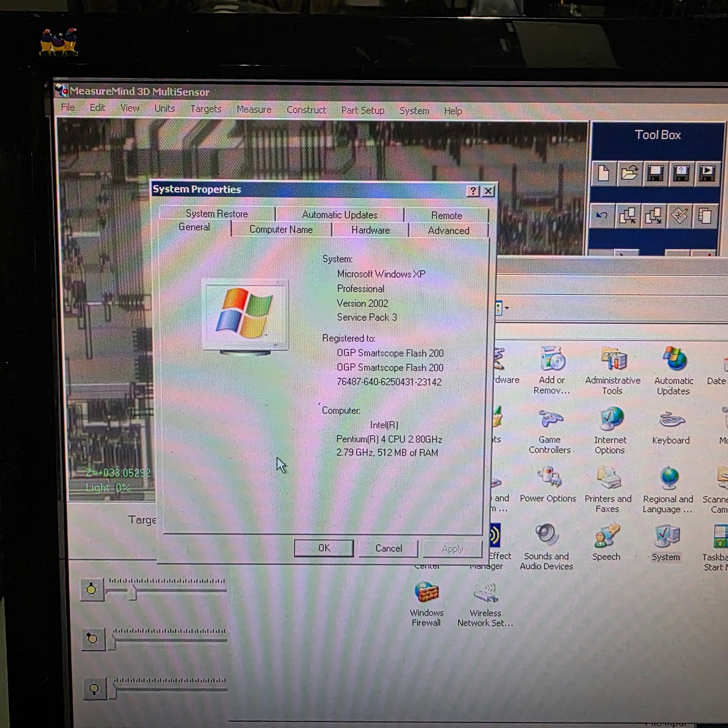Click the stacked pages icon with down-right arrow

point(653,216)
